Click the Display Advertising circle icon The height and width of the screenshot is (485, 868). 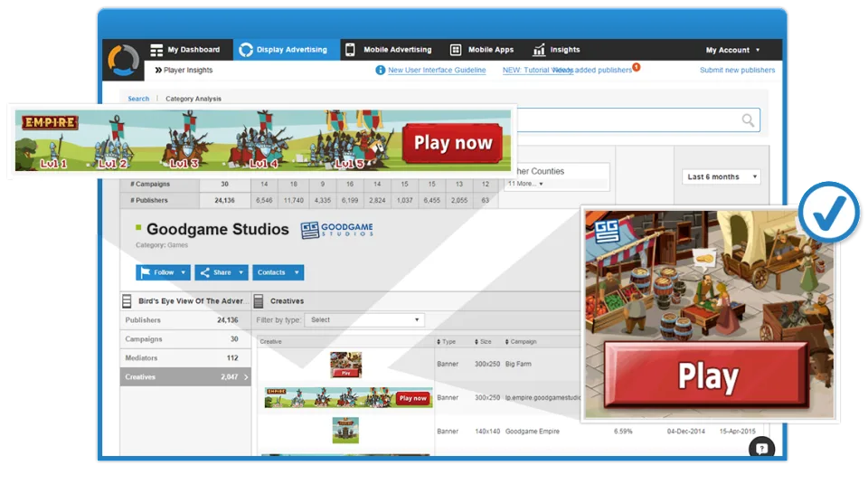[x=246, y=50]
